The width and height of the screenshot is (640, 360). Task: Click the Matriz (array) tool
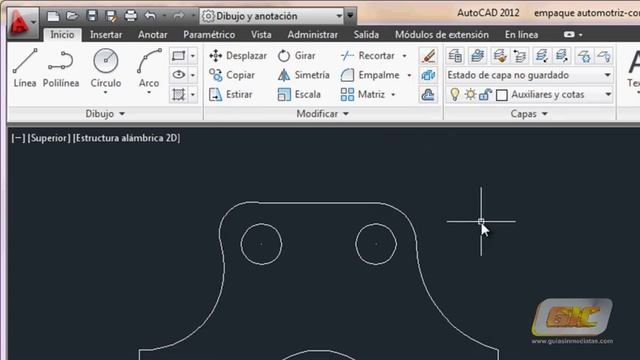[362, 95]
